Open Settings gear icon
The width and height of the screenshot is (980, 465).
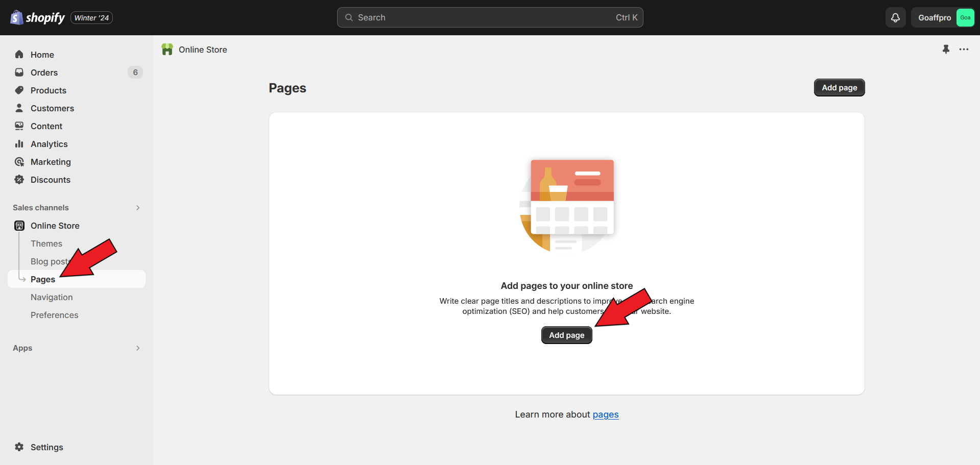19,447
